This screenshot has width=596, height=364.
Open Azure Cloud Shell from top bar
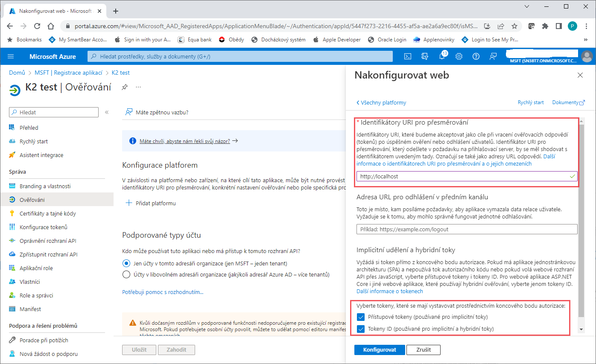(408, 56)
